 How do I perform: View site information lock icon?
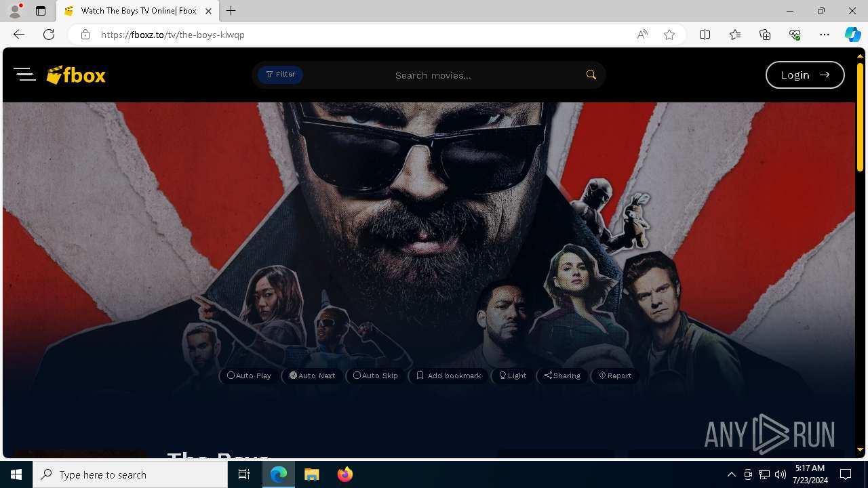tap(85, 35)
